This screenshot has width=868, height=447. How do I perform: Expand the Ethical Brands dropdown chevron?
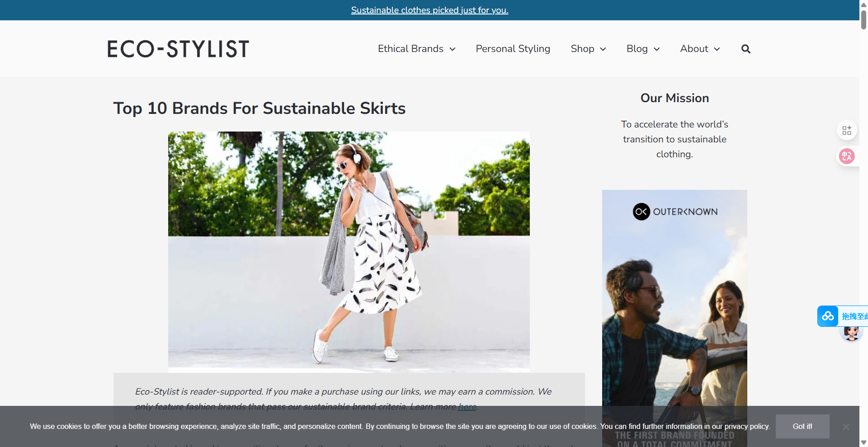453,49
